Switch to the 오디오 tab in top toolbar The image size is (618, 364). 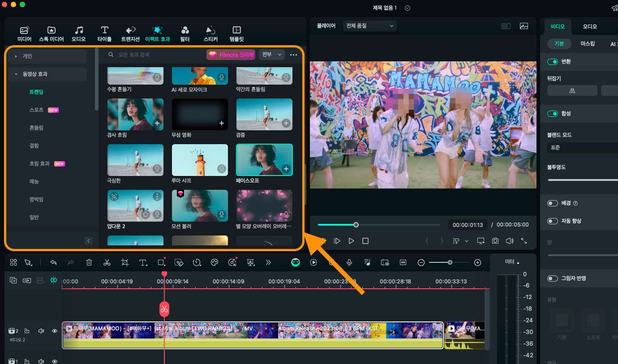tap(79, 34)
